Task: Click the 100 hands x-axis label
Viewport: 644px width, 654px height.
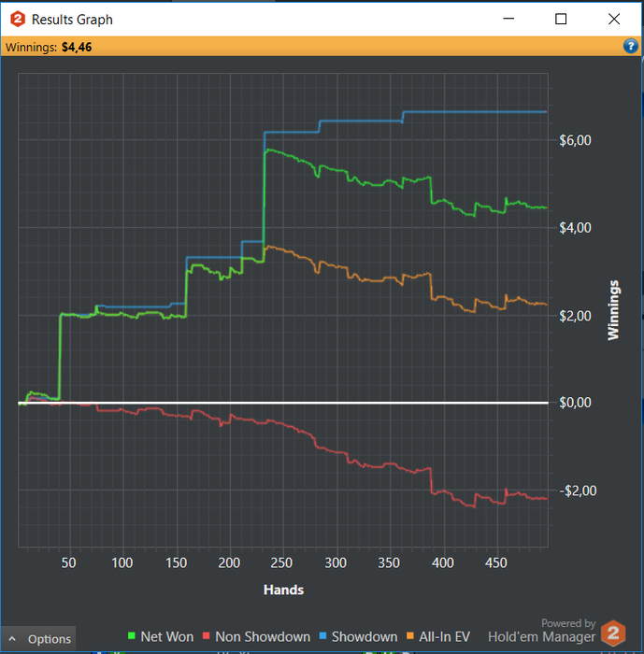Action: coord(122,563)
